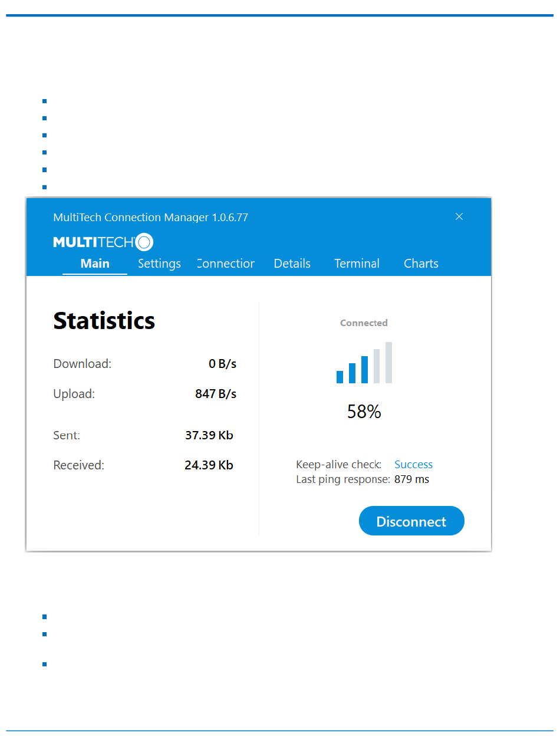Switch to the Main tab

pyautogui.click(x=95, y=264)
